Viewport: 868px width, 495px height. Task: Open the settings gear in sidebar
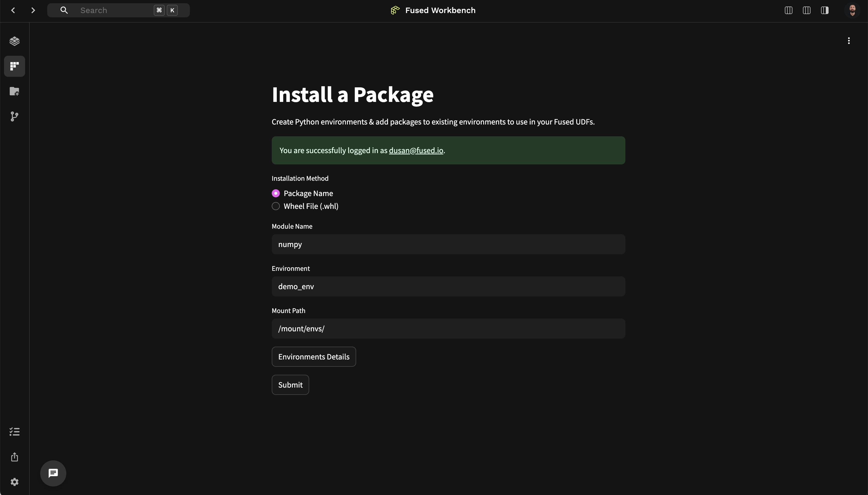[x=14, y=482]
